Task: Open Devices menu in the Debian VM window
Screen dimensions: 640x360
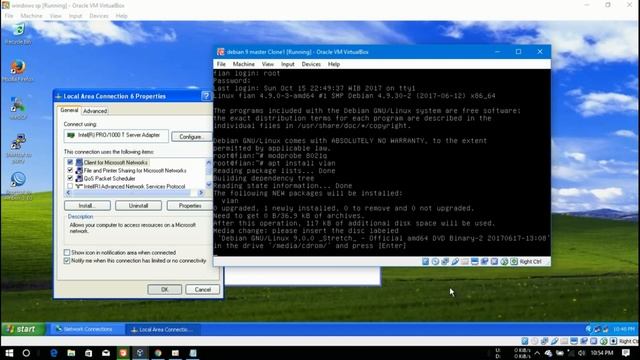Action: [311, 64]
